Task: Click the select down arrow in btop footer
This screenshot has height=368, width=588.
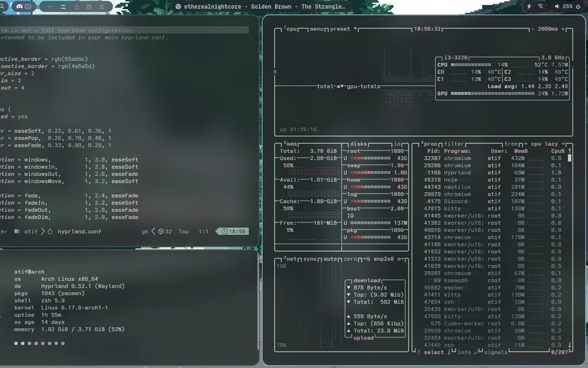Action: click(x=449, y=352)
